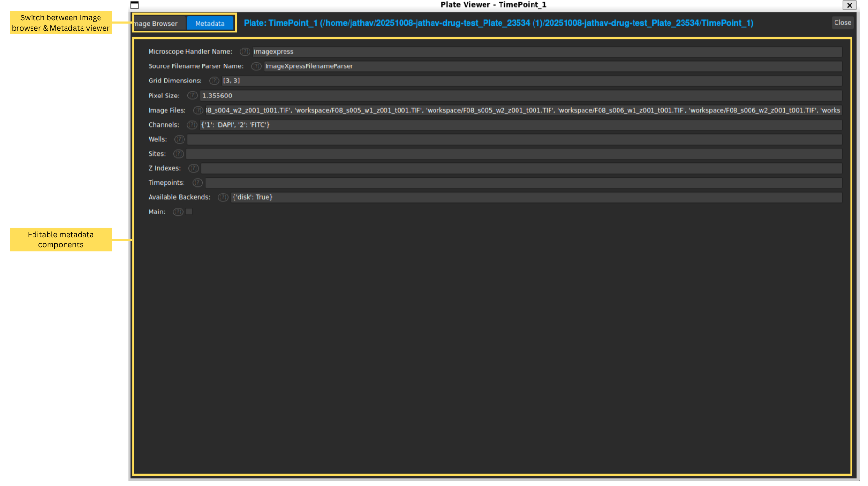
Task: Close the Plate Viewer window with X
Action: point(849,5)
